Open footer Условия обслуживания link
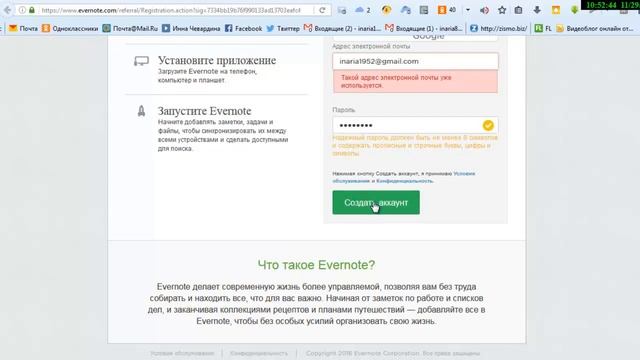The image size is (640, 360). coord(182,353)
